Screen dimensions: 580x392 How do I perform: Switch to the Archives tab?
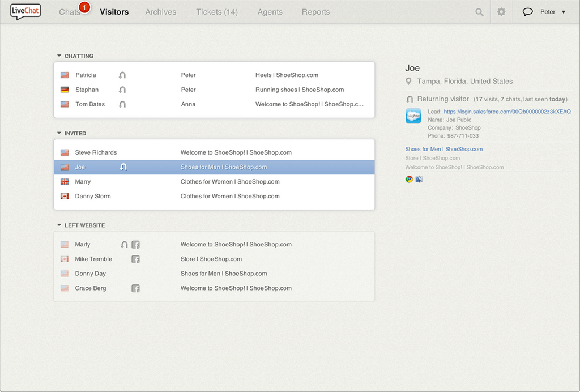click(x=160, y=12)
